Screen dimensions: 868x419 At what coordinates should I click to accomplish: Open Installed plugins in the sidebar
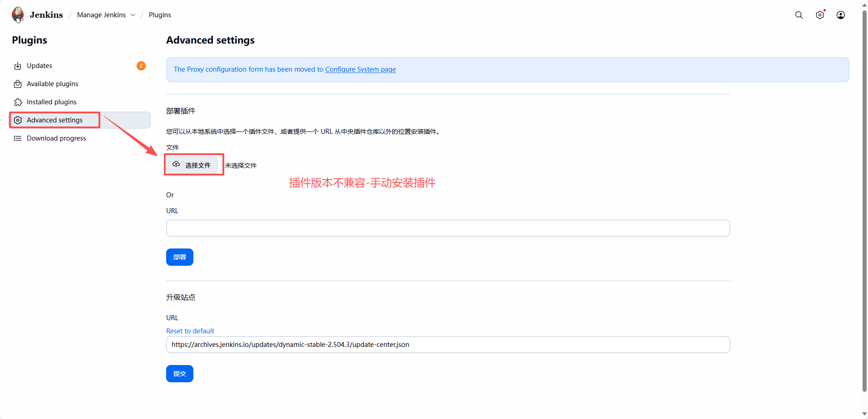tap(80, 102)
